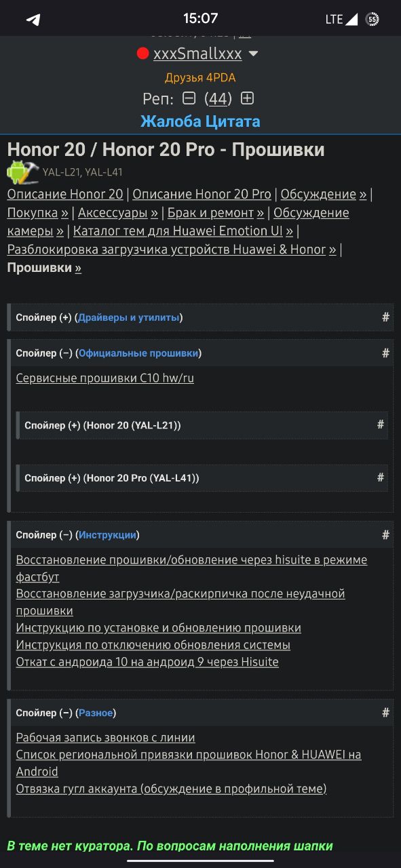Open Сервисные прошивки C10 hw/ru link

105,378
